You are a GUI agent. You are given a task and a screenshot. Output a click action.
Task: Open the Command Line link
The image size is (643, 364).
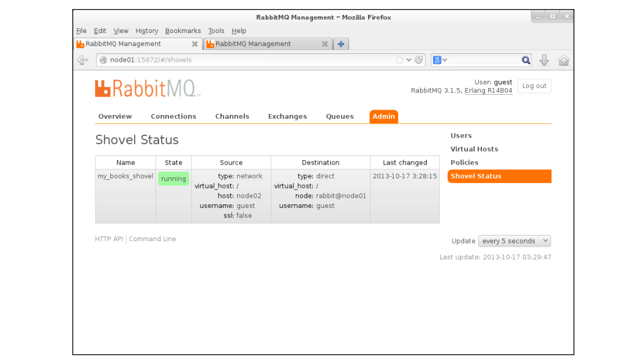click(152, 239)
